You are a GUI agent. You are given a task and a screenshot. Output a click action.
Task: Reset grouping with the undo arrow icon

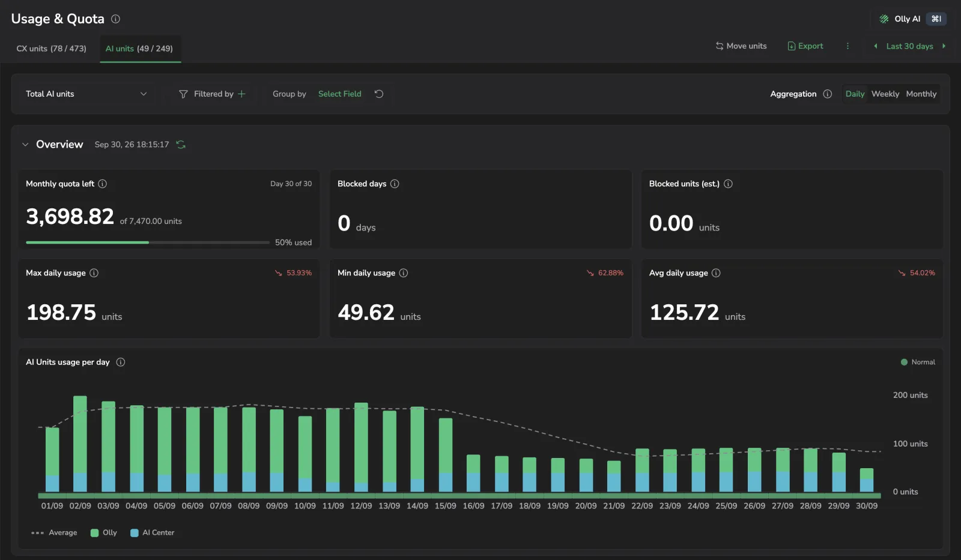coord(379,94)
